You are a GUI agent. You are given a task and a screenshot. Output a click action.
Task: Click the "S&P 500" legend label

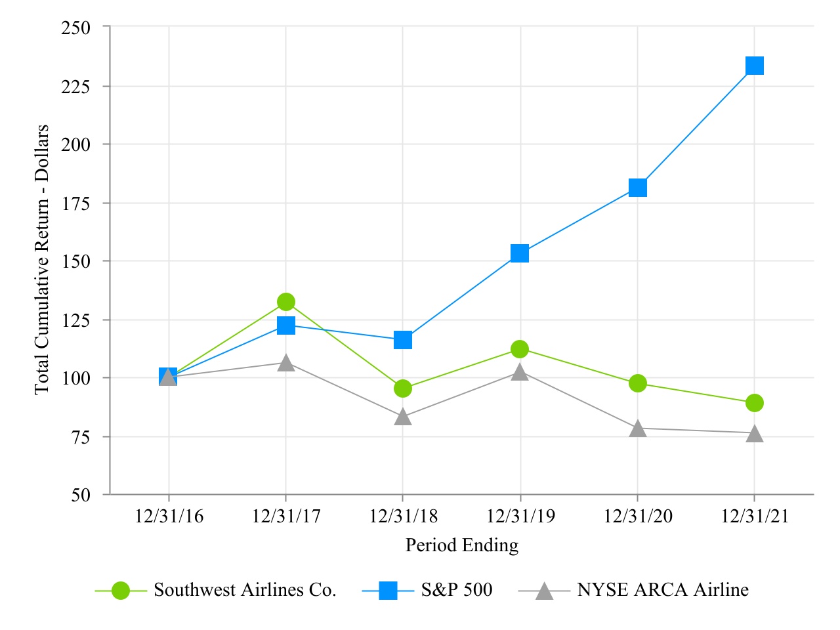click(457, 590)
